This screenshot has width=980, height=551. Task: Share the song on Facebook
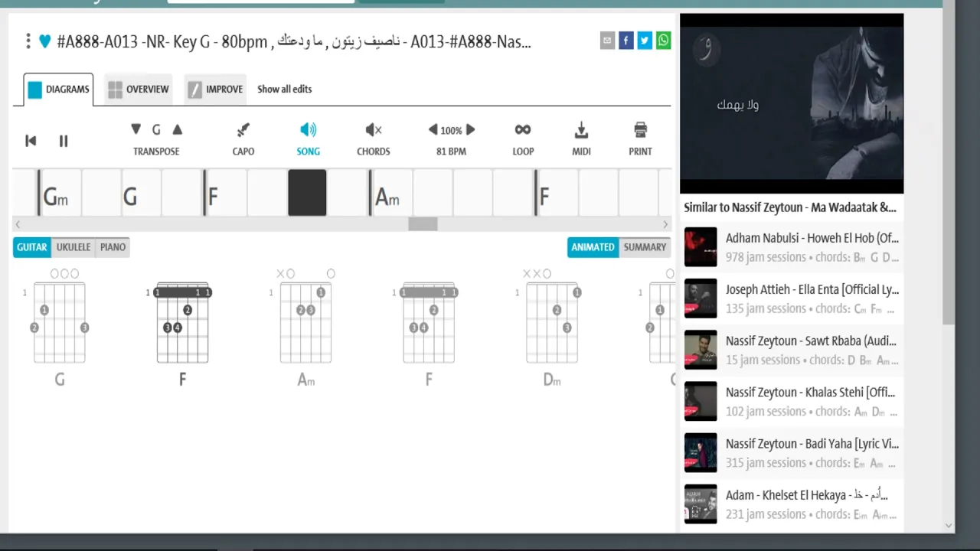[x=626, y=41]
